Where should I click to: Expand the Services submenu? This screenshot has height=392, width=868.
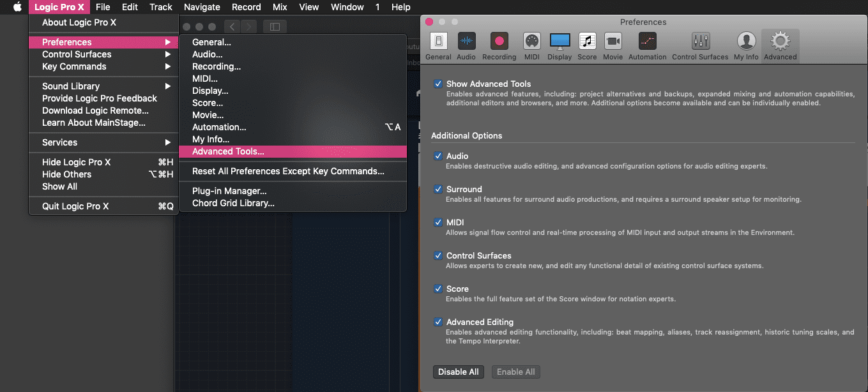pyautogui.click(x=103, y=142)
